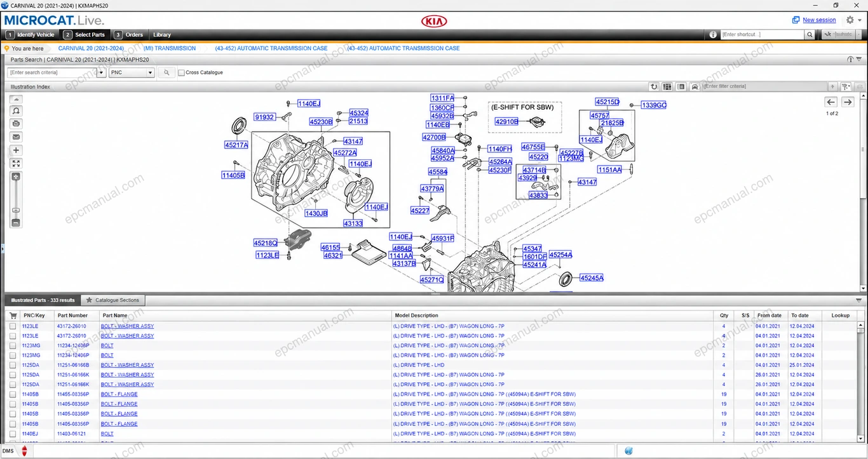The width and height of the screenshot is (868, 459).
Task: Click the Enter search criteria field
Action: click(53, 73)
